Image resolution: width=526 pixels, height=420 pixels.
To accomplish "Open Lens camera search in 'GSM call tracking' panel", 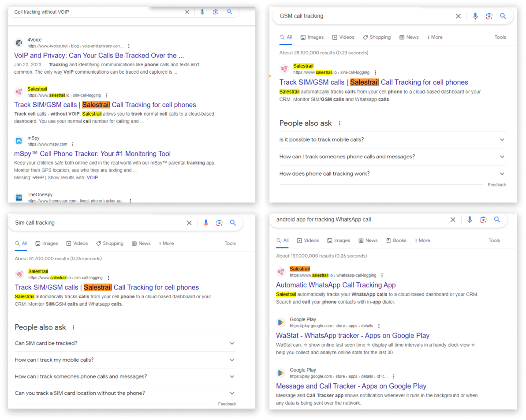I will click(489, 16).
